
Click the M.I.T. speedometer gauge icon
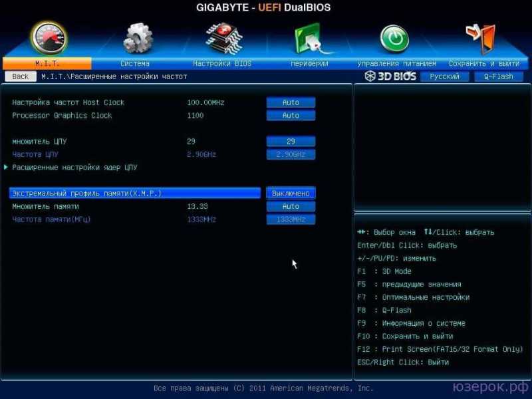[49, 38]
